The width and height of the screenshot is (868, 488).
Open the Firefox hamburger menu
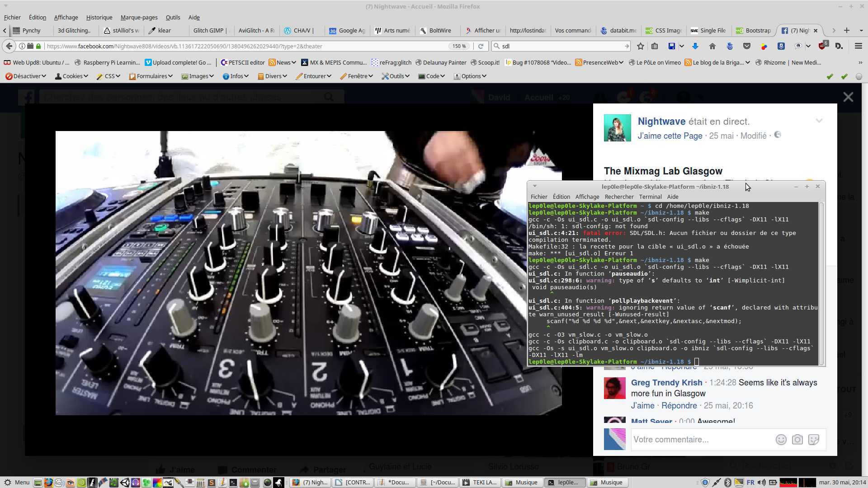(858, 46)
